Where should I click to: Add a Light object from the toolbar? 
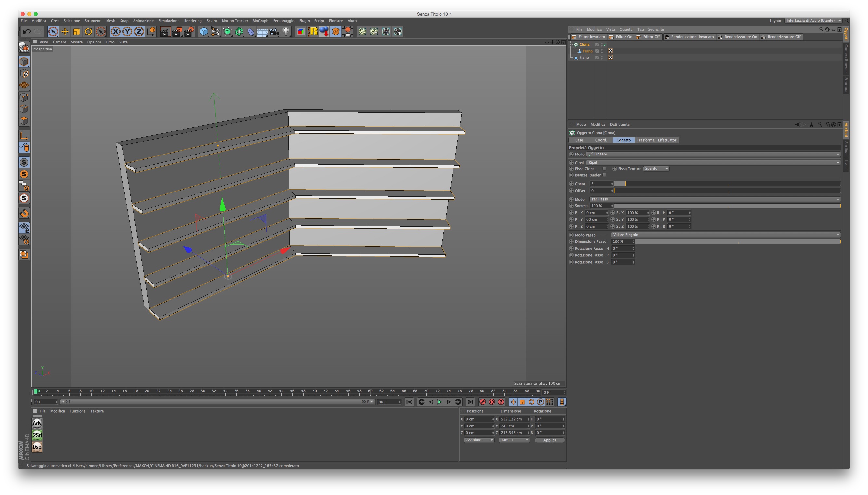286,31
